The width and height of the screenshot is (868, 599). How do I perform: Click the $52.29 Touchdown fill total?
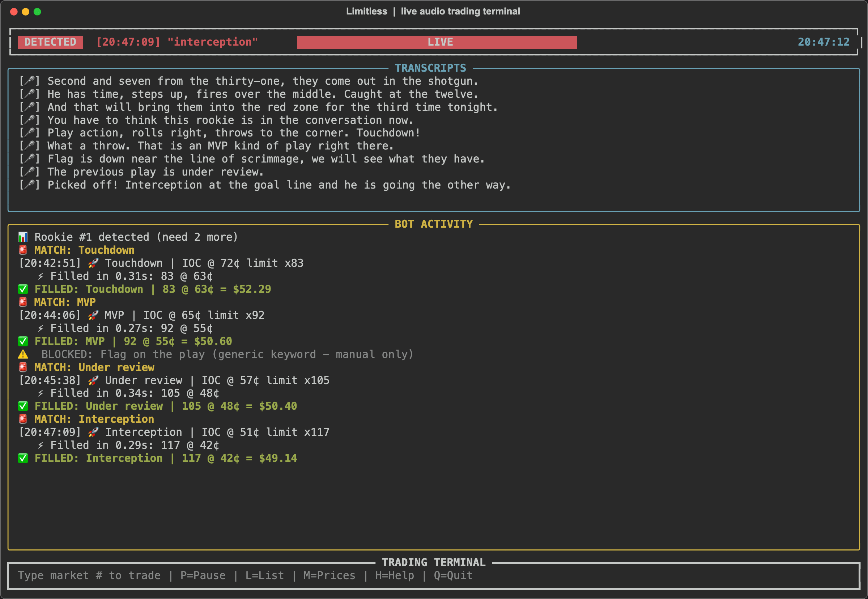(252, 289)
